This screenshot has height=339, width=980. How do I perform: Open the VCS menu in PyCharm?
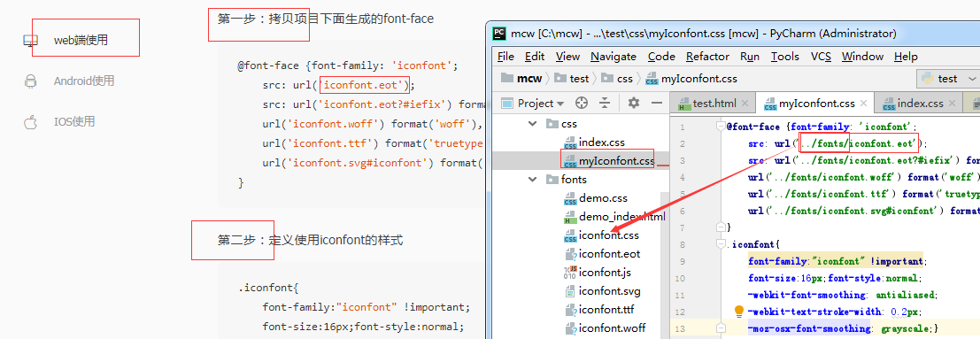coord(821,57)
